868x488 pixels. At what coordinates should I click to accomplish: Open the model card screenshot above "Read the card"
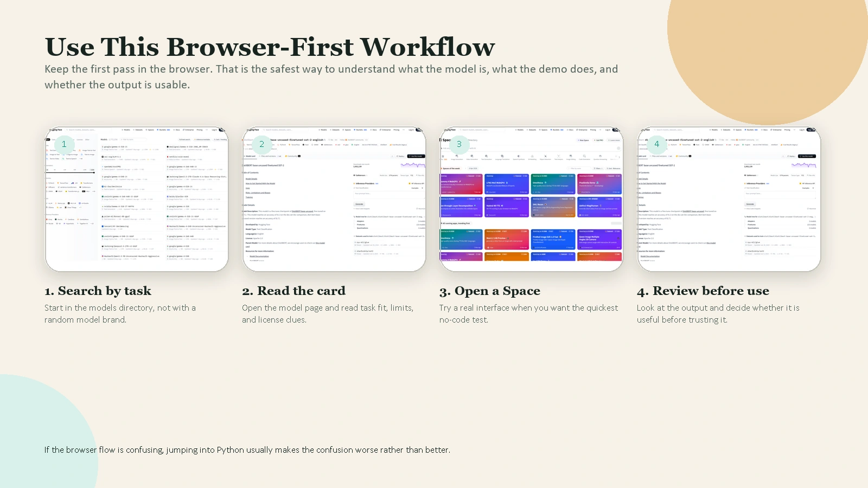(x=334, y=199)
